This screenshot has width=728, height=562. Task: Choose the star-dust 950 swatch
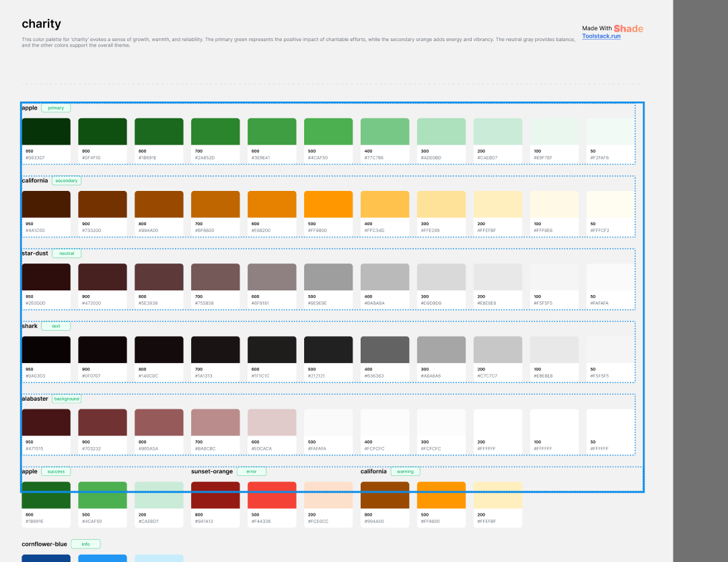46,277
